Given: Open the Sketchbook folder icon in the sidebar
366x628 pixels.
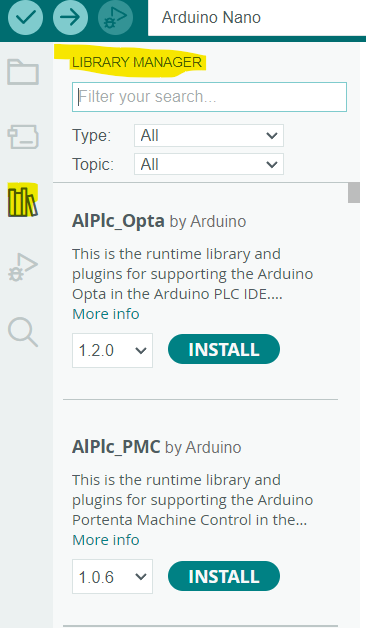Looking at the screenshot, I should point(23,72).
